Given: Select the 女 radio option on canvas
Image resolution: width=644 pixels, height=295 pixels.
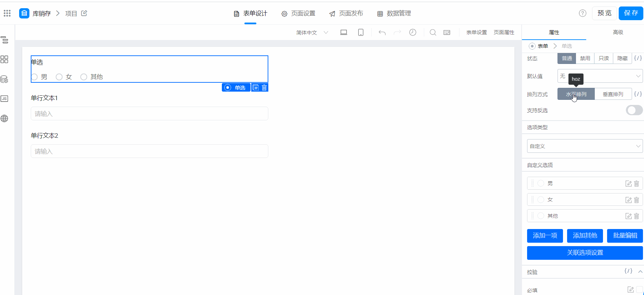Looking at the screenshot, I should click(x=59, y=77).
